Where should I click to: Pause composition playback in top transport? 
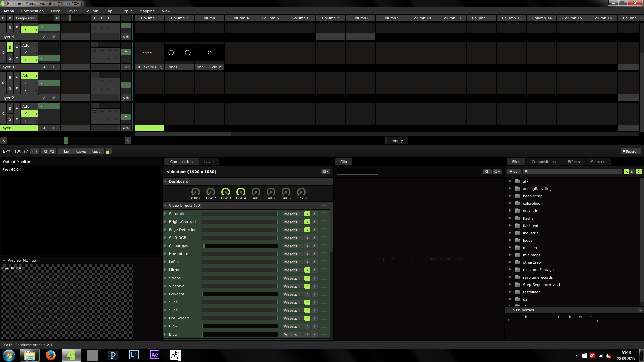(x=109, y=18)
